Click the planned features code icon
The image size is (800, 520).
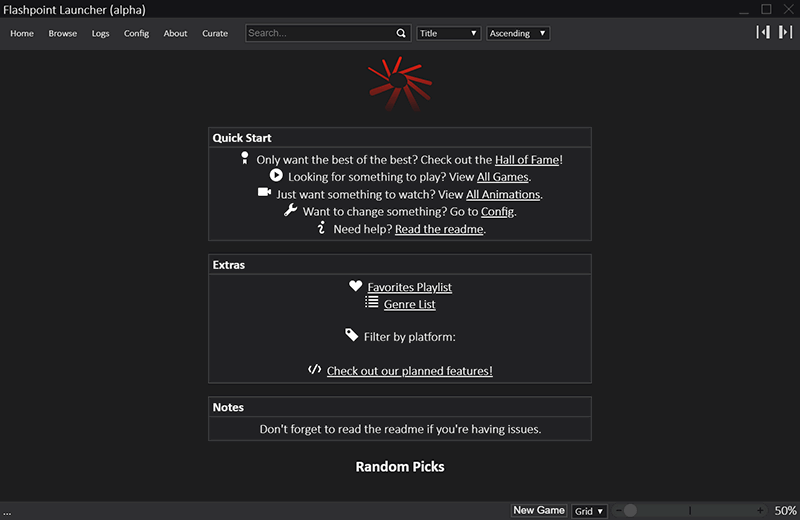coord(315,369)
